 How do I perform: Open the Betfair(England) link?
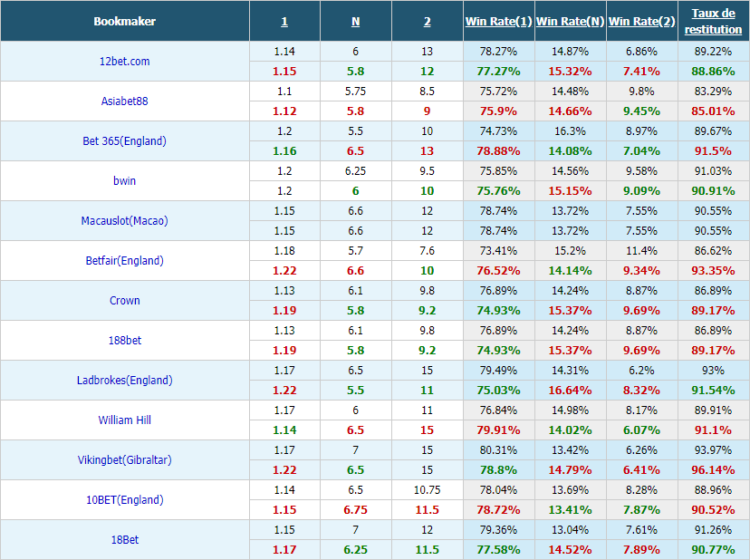[x=124, y=260]
